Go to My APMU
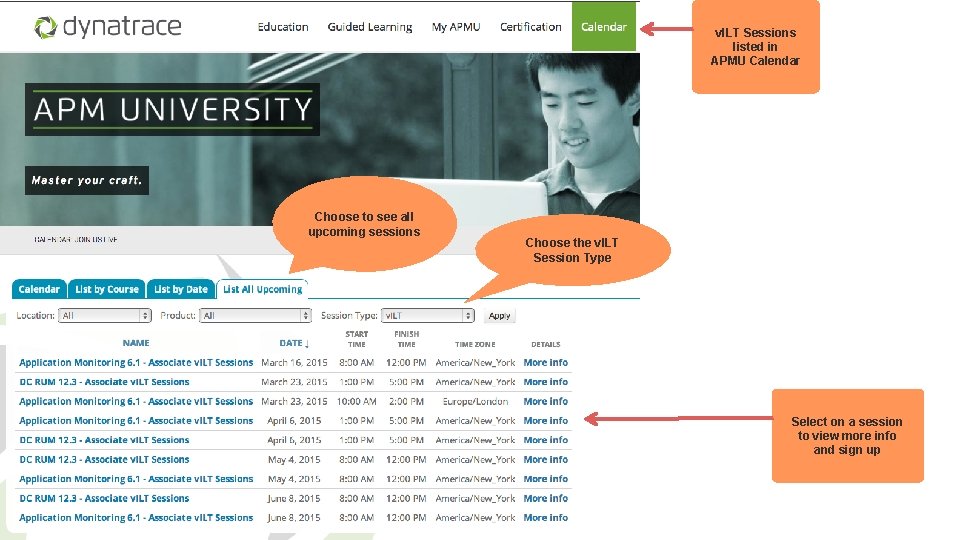Image resolution: width=960 pixels, height=540 pixels. 456,27
